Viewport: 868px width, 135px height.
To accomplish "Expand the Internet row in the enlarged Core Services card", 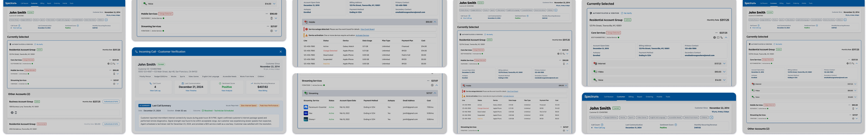I will (x=724, y=63).
